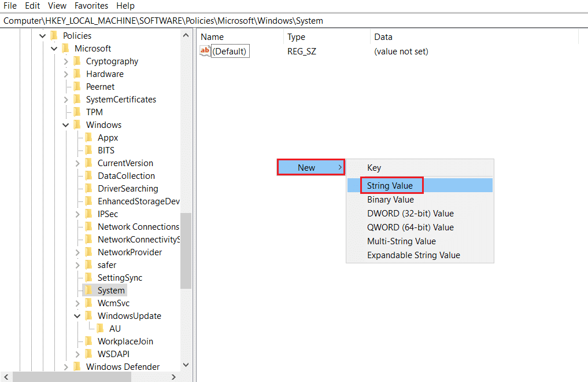Image resolution: width=588 pixels, height=382 pixels.
Task: Open the Favorites menu
Action: pyautogui.click(x=91, y=6)
